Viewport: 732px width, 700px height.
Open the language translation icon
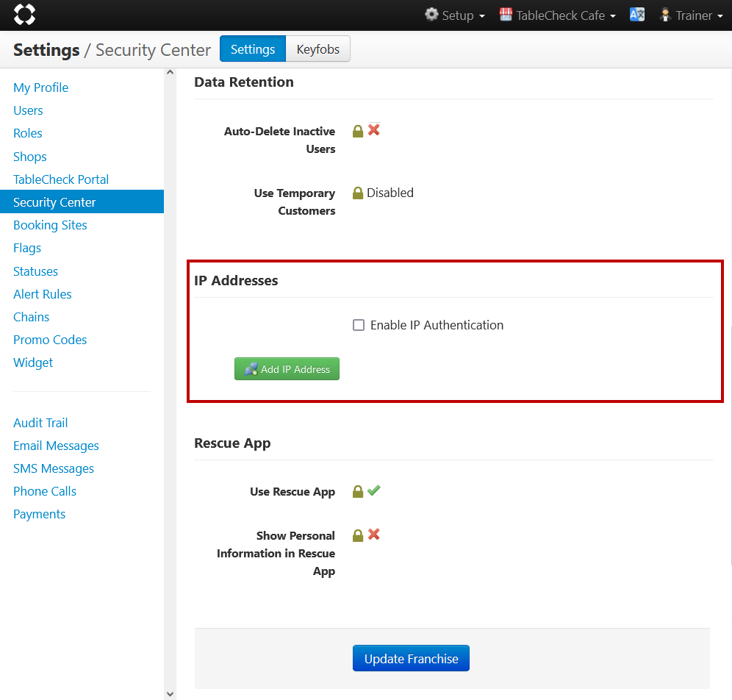pos(636,15)
